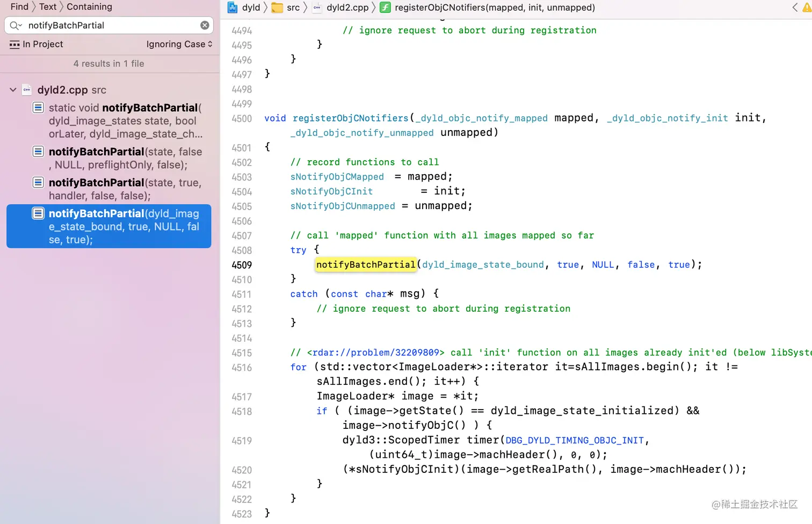This screenshot has width=812, height=524.
Task: Click sNotifyObjCUnmapped variable
Action: click(x=343, y=206)
